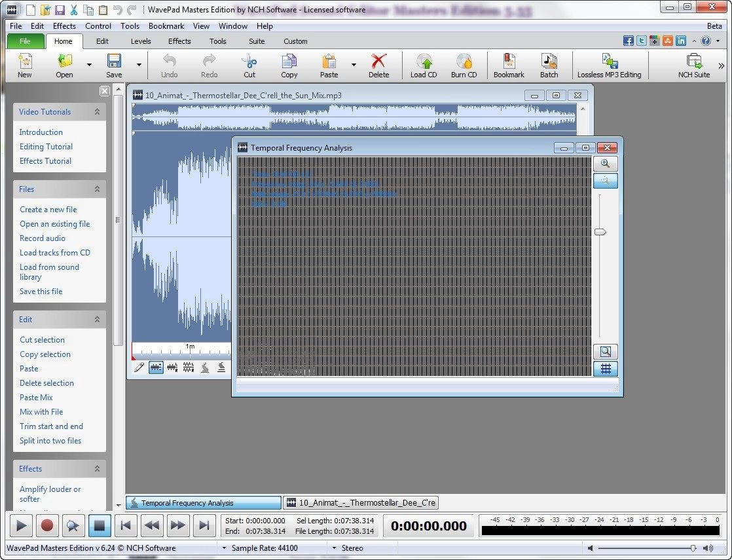This screenshot has height=560, width=732.
Task: Select the pencil edit tool below waveform
Action: click(139, 367)
